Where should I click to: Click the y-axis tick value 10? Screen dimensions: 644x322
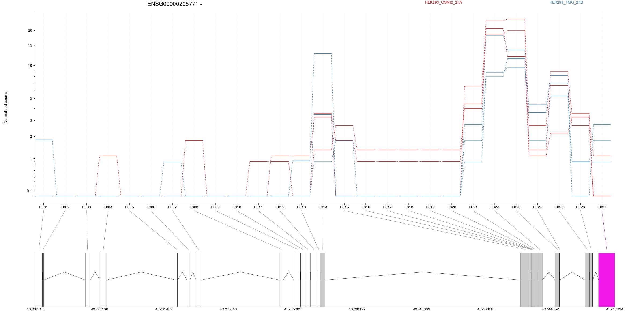30,66
